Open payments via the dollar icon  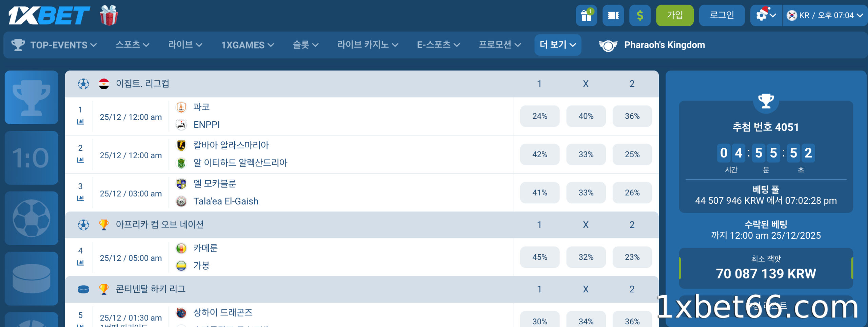tap(639, 15)
